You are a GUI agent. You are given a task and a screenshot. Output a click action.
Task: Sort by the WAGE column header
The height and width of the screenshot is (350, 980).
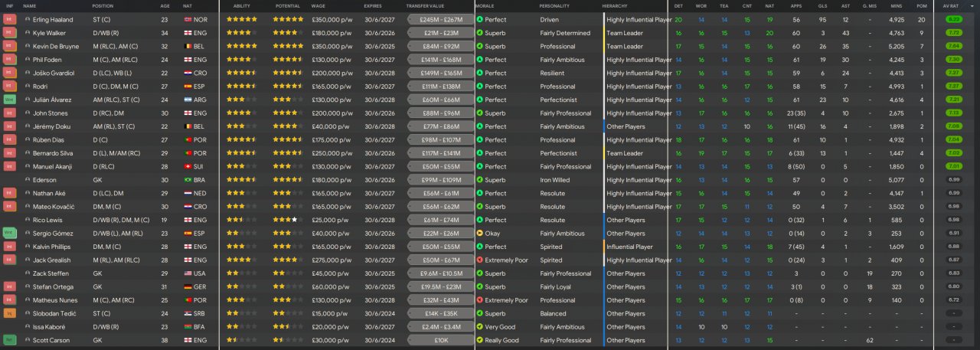pyautogui.click(x=318, y=6)
